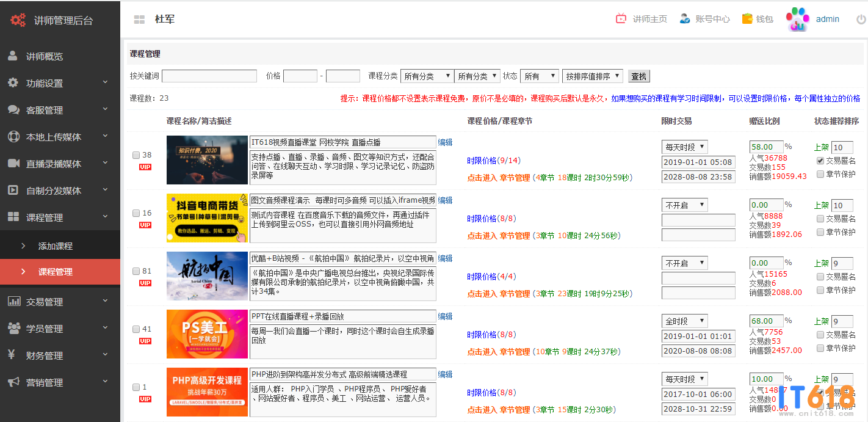Click the 讲师概览 person icon in sidebar
This screenshot has width=868, height=422.
point(13,56)
